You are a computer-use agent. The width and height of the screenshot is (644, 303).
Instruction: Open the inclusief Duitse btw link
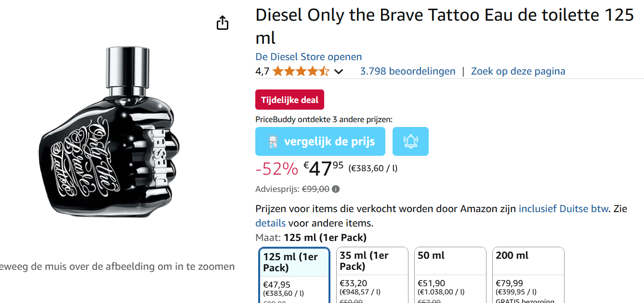click(x=563, y=208)
